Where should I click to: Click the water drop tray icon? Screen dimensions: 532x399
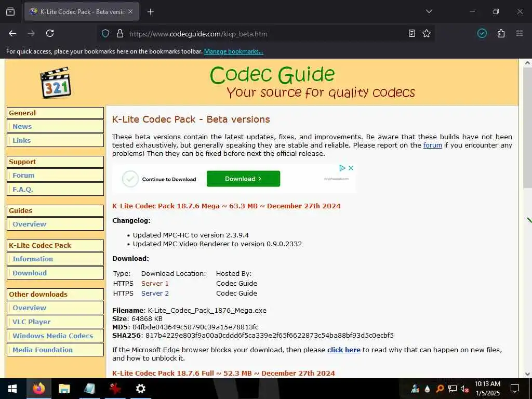tap(428, 389)
